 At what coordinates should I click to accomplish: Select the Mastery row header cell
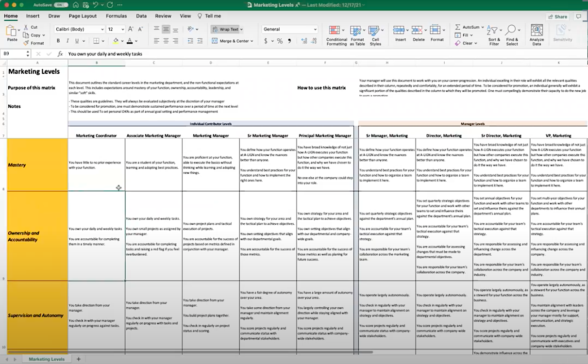pos(37,165)
